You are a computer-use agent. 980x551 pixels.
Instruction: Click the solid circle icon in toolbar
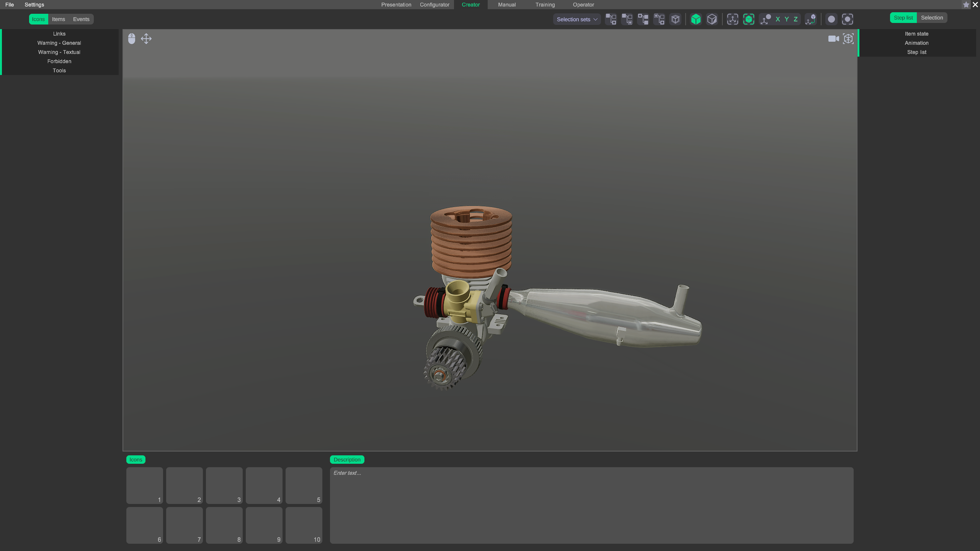coord(831,19)
